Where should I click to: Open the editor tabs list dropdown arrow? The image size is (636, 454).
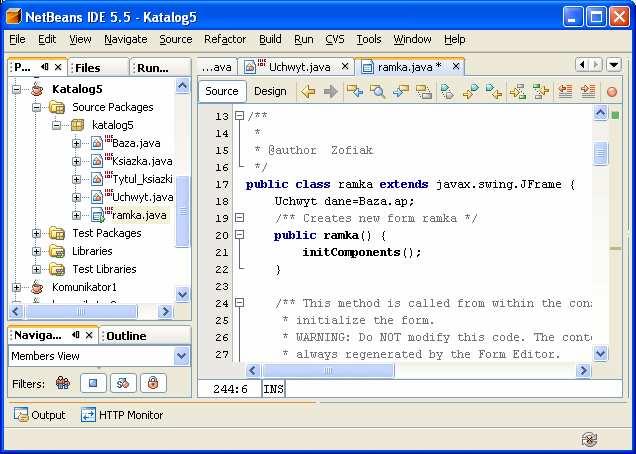click(x=614, y=65)
